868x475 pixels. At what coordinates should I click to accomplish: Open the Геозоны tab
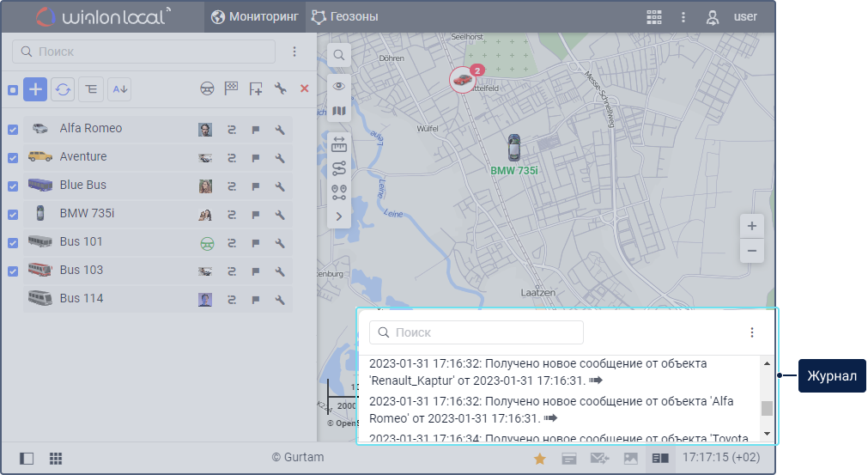[345, 17]
